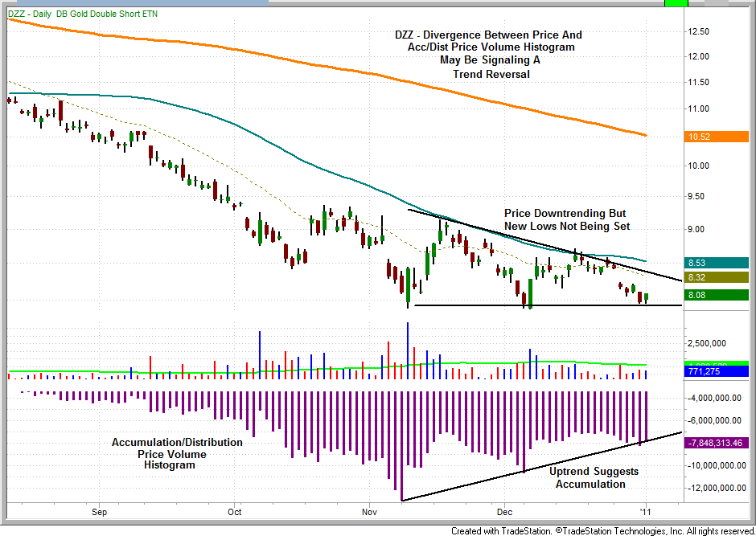Click the bright green indicator at top edge

677,3
